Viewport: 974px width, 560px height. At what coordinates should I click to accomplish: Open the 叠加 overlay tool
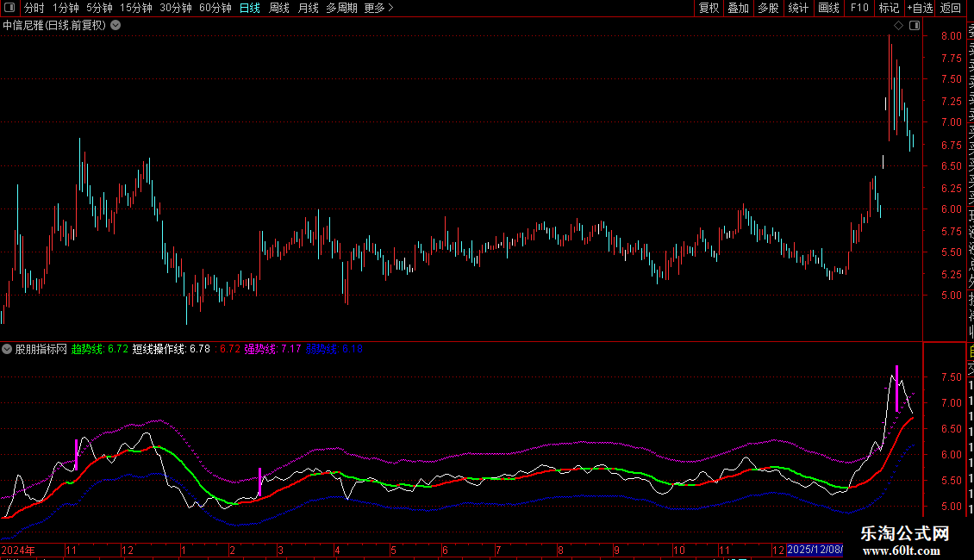738,8
